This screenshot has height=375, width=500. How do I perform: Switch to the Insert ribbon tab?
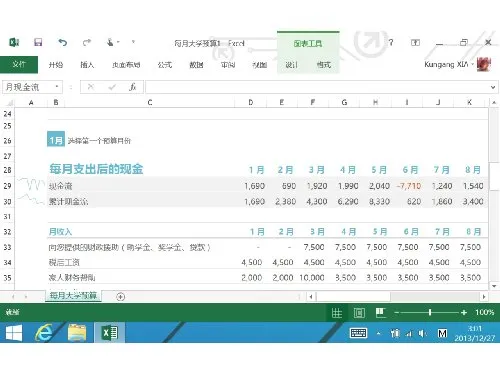pos(87,65)
